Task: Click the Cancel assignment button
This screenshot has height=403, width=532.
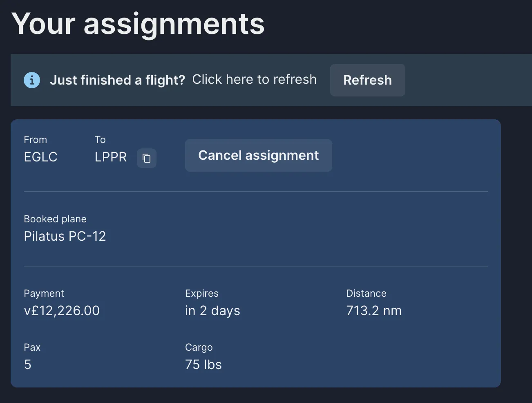Action: (x=258, y=155)
